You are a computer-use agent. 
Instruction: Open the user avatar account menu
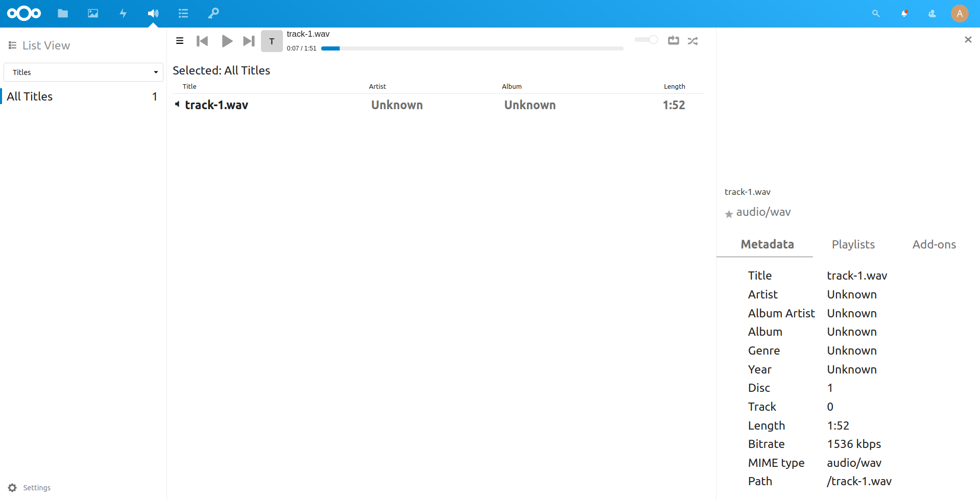pyautogui.click(x=959, y=13)
